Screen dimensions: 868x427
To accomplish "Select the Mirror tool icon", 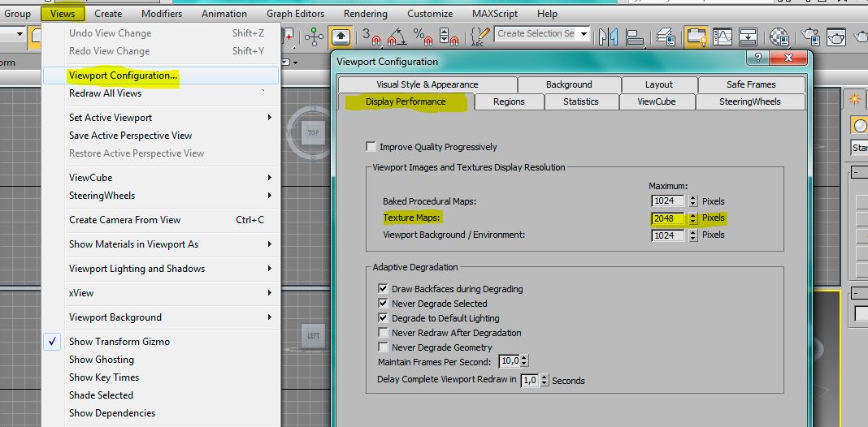I will [x=608, y=37].
